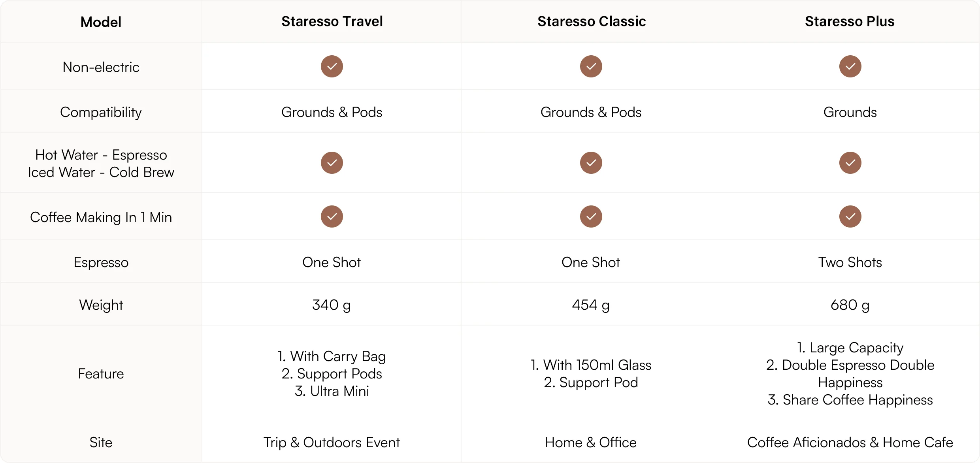Click Hot Water Espresso checkmark under Plus
Screen dimensions: 980x463
[850, 163]
